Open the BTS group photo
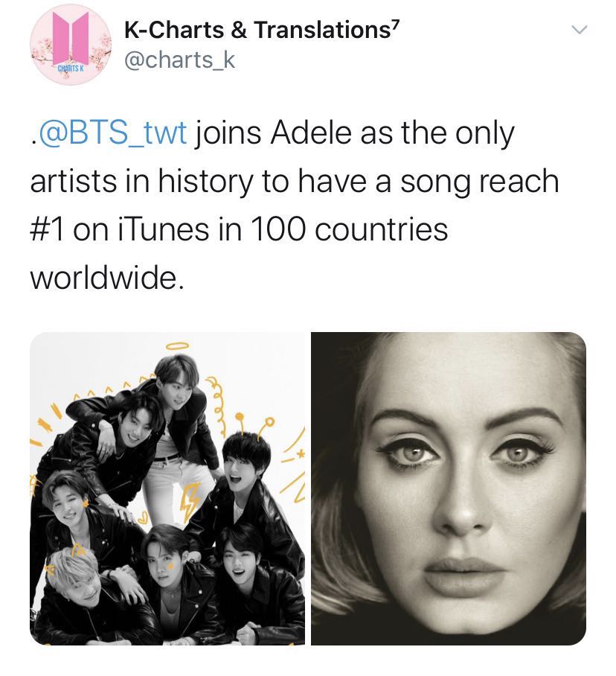This screenshot has width=616, height=676. pos(167,488)
